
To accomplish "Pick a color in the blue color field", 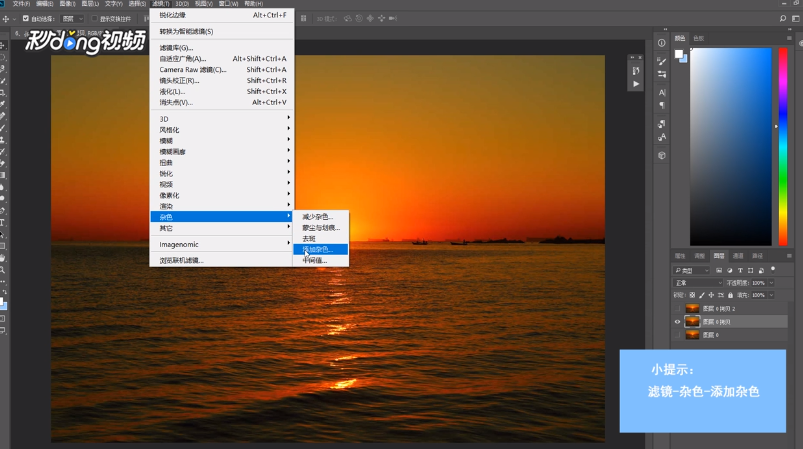I will point(730,147).
